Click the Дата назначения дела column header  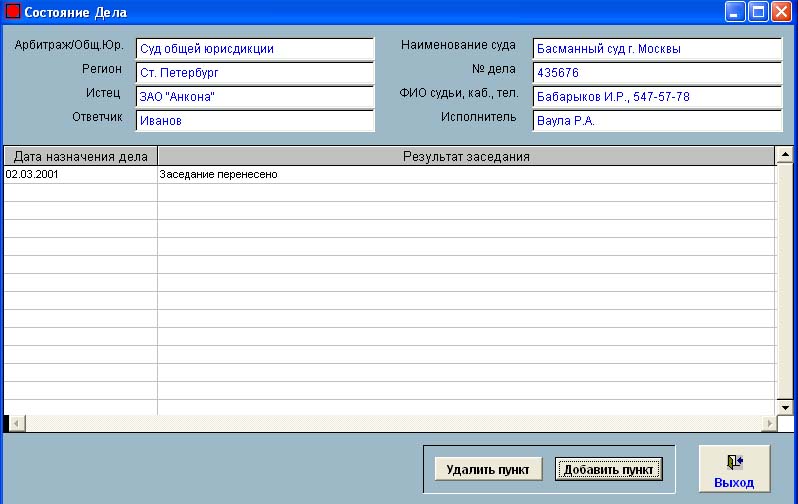point(81,156)
